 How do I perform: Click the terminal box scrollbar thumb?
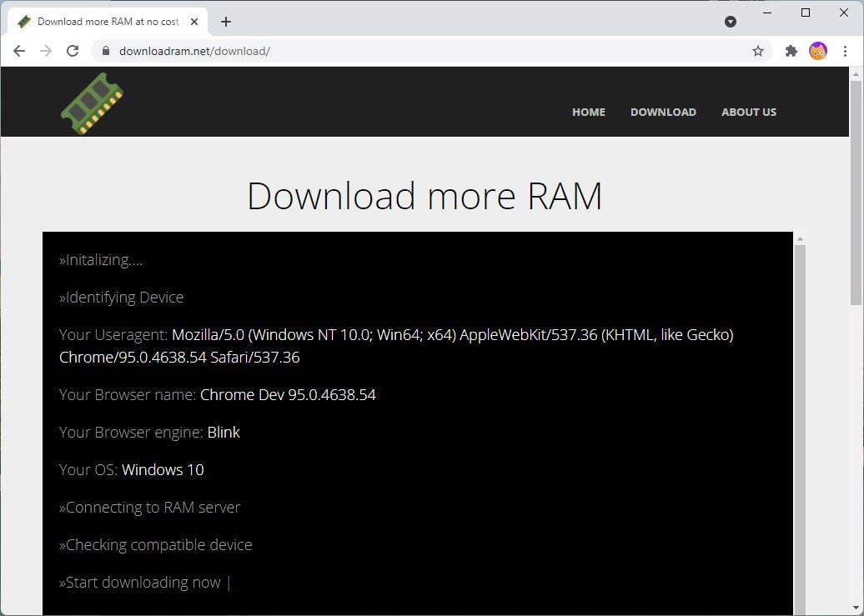(800, 430)
